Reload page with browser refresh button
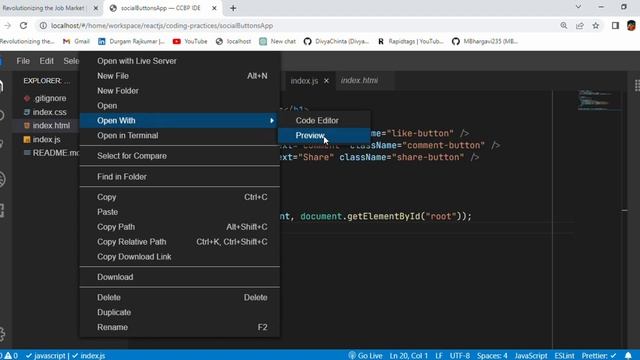 tap(23, 25)
